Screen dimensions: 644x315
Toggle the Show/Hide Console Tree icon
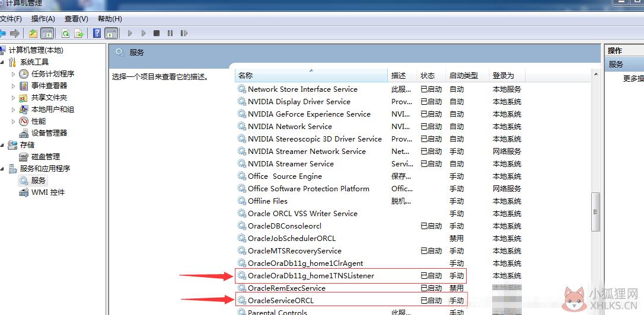pos(47,33)
